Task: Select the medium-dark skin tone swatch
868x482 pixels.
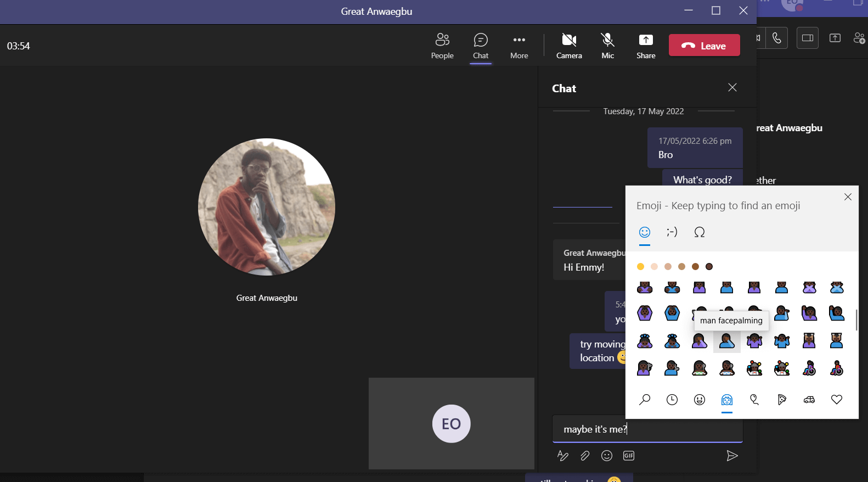Action: point(695,267)
